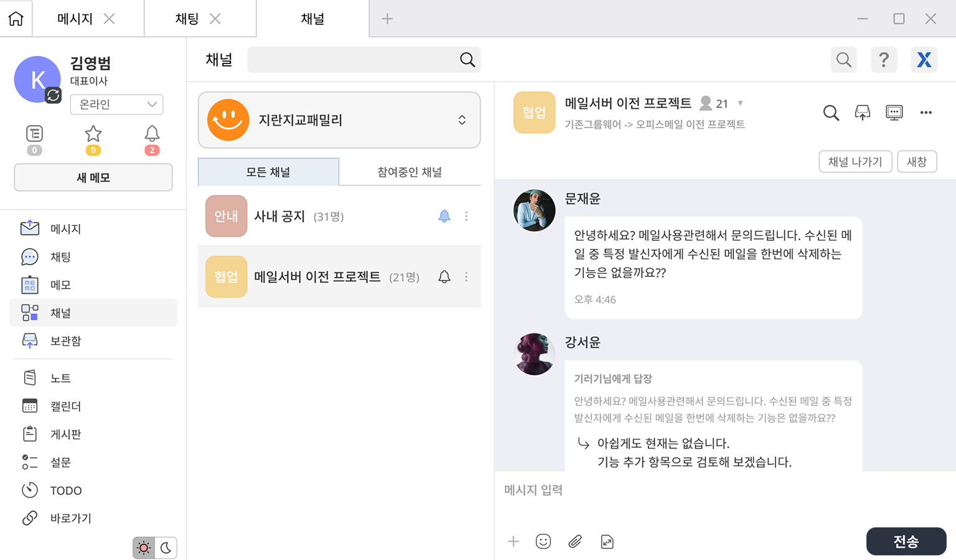The image size is (956, 560).
Task: Switch to 참여중인 채널 tab
Action: (x=410, y=172)
